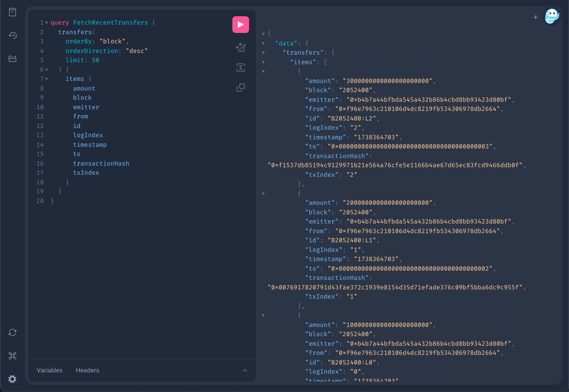Re-fetch the GraphQL schema
The width and height of the screenshot is (569, 392).
point(13,332)
